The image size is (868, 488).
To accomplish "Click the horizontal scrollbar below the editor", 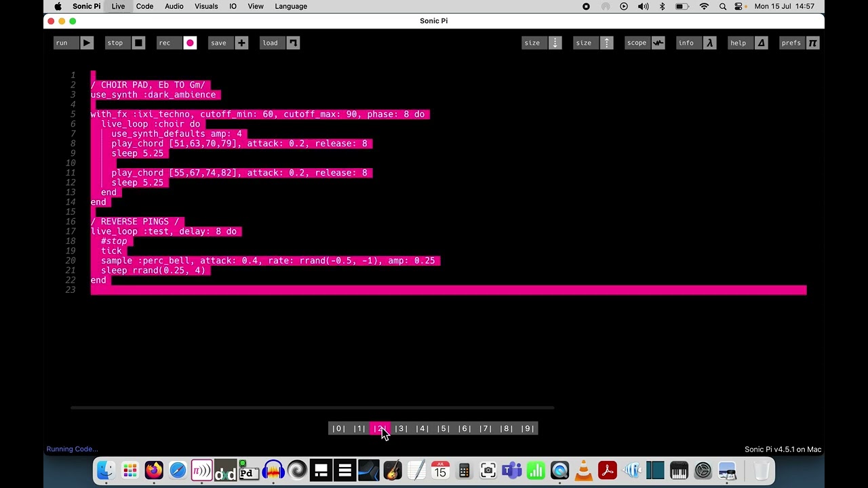I will [312, 407].
